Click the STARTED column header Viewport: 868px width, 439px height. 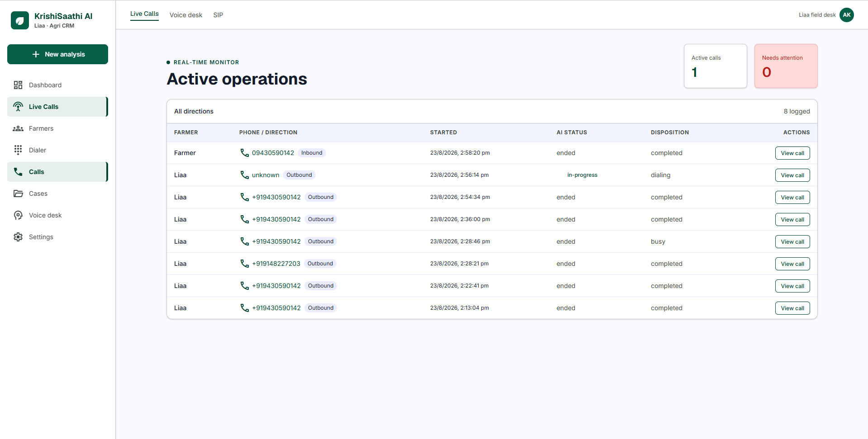[443, 132]
